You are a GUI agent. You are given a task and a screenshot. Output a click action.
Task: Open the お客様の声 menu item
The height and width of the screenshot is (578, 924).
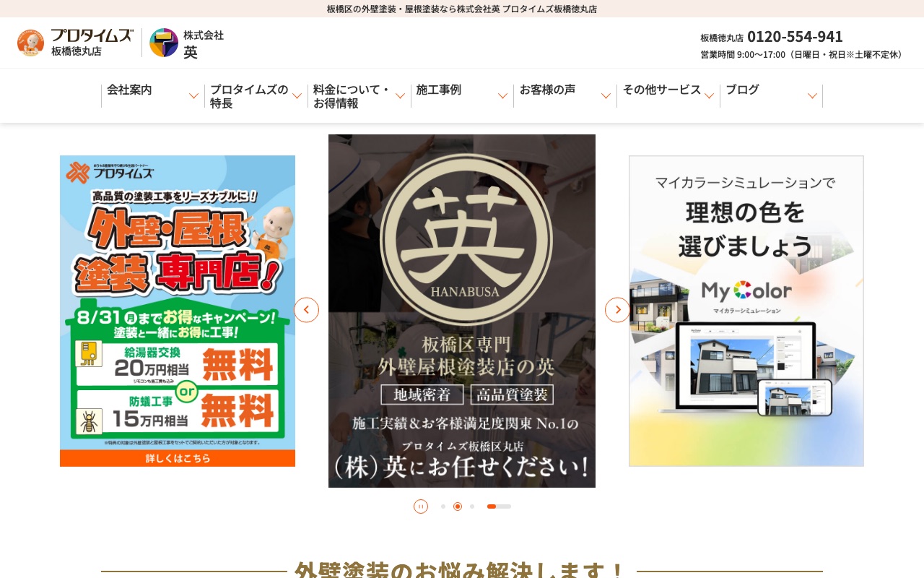tap(548, 90)
